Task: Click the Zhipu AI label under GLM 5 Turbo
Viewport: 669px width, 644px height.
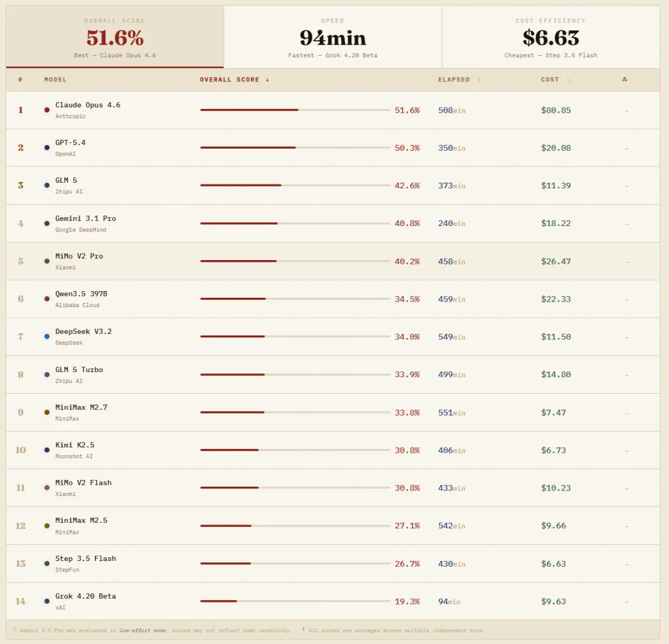Action: tap(69, 381)
